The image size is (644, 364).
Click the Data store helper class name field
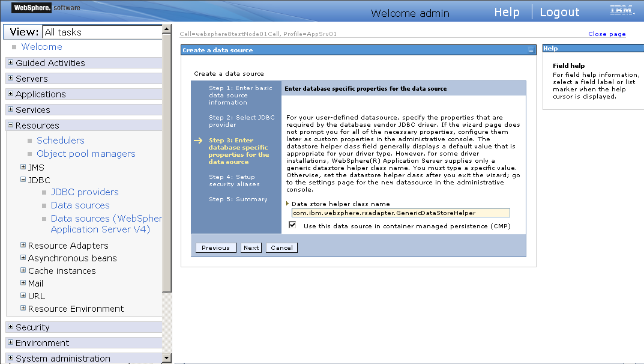pyautogui.click(x=399, y=212)
